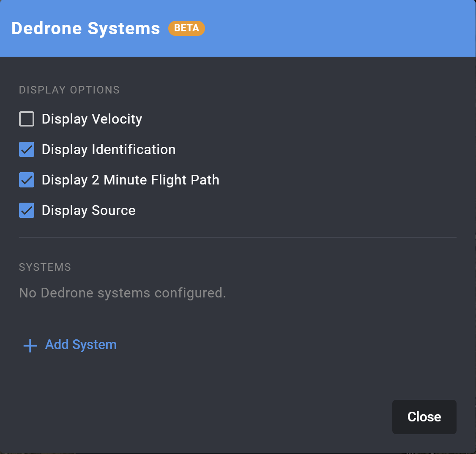Click the orange BETA badge

pyautogui.click(x=186, y=28)
